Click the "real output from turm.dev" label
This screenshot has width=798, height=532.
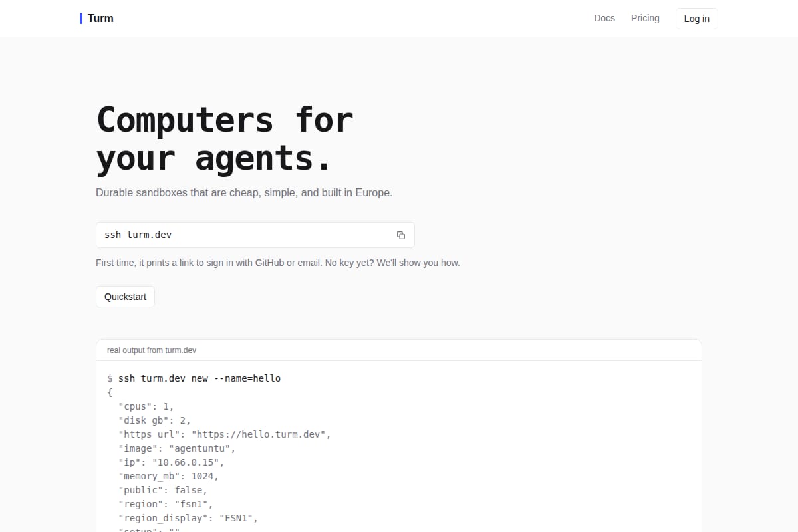click(152, 350)
